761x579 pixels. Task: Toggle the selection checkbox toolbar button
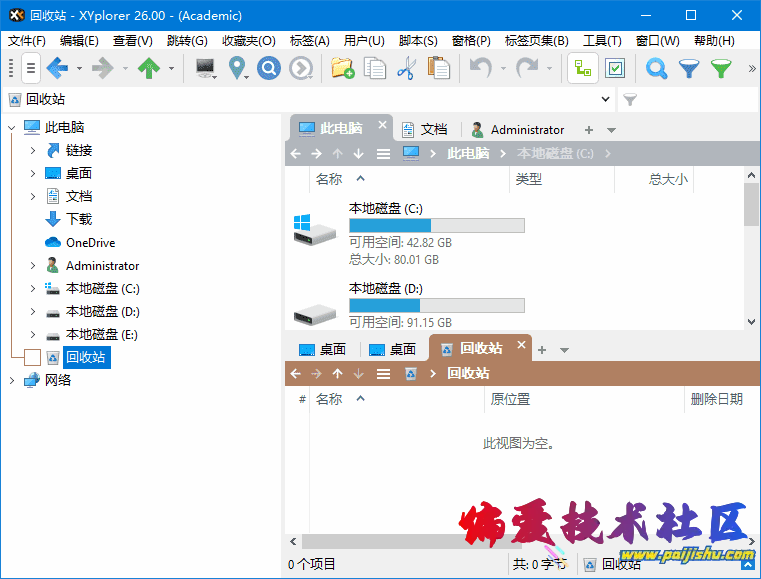tap(615, 68)
